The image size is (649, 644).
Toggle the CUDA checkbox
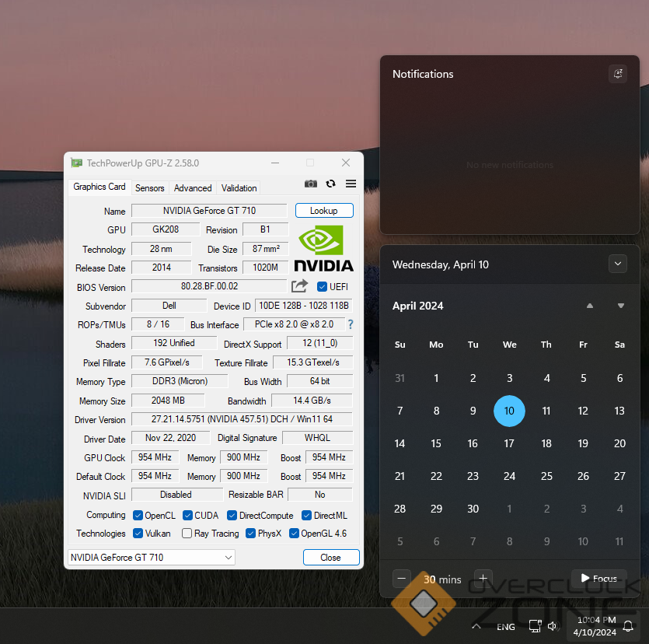tap(187, 515)
